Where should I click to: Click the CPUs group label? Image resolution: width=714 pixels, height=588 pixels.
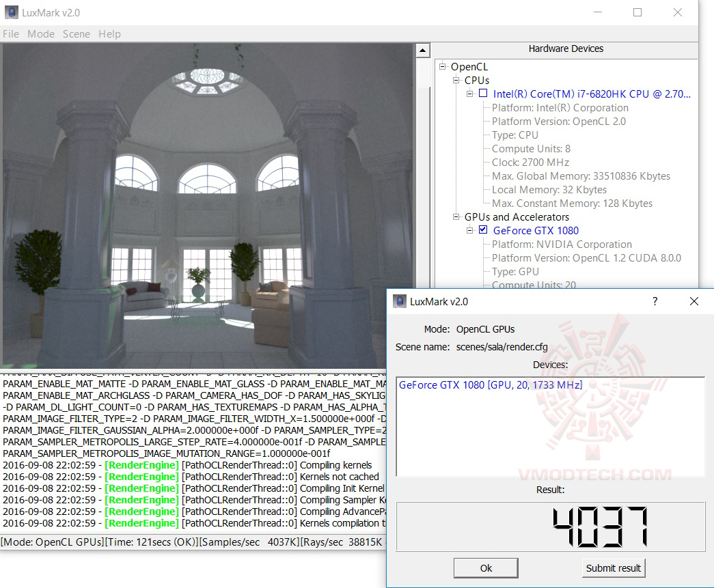477,81
